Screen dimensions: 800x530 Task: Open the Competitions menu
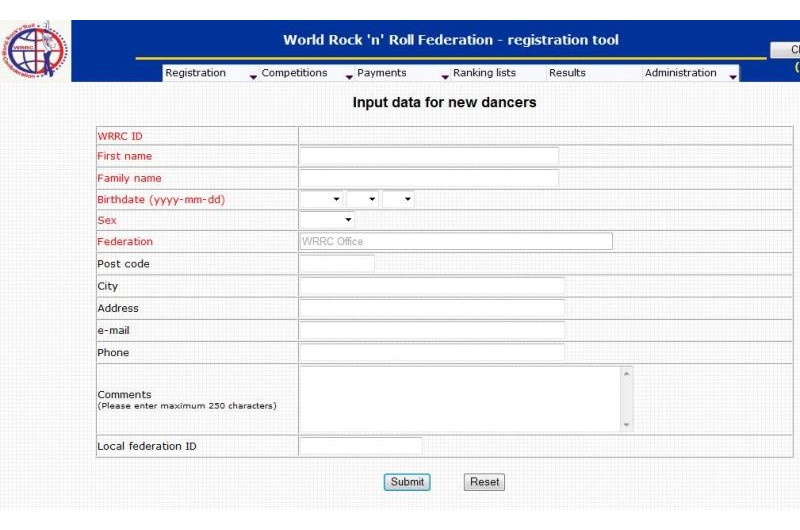[x=294, y=73]
